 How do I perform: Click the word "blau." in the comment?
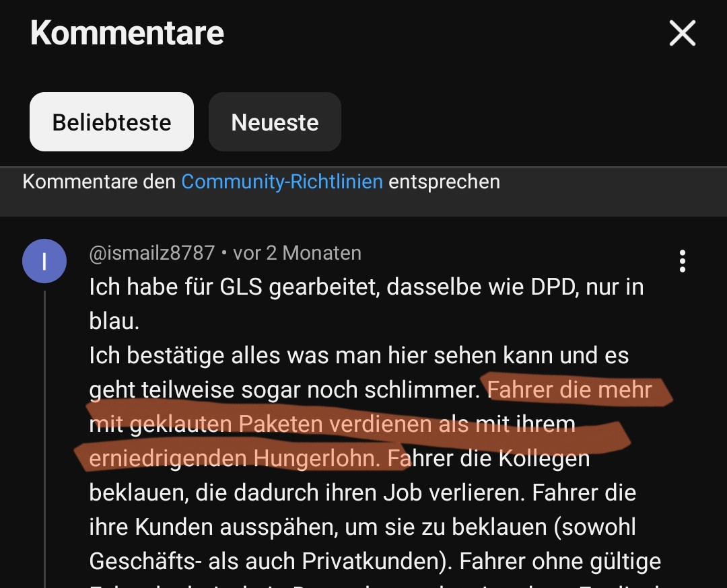(x=114, y=321)
